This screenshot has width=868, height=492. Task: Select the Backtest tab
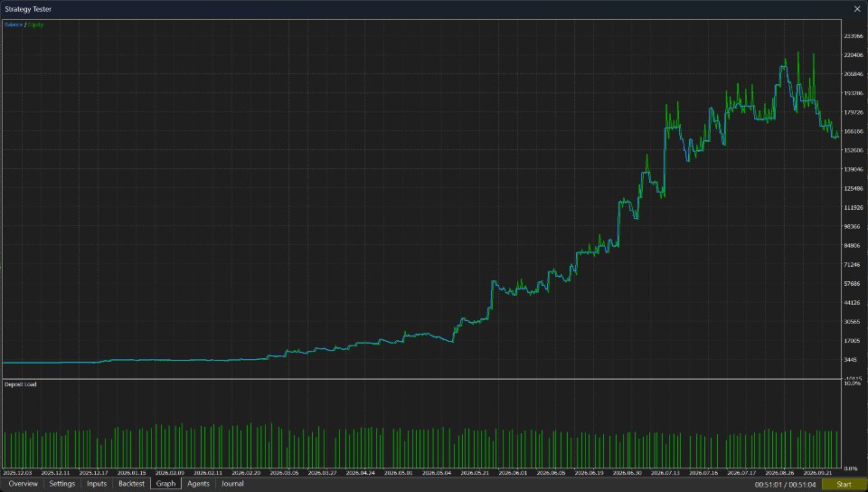pyautogui.click(x=132, y=484)
